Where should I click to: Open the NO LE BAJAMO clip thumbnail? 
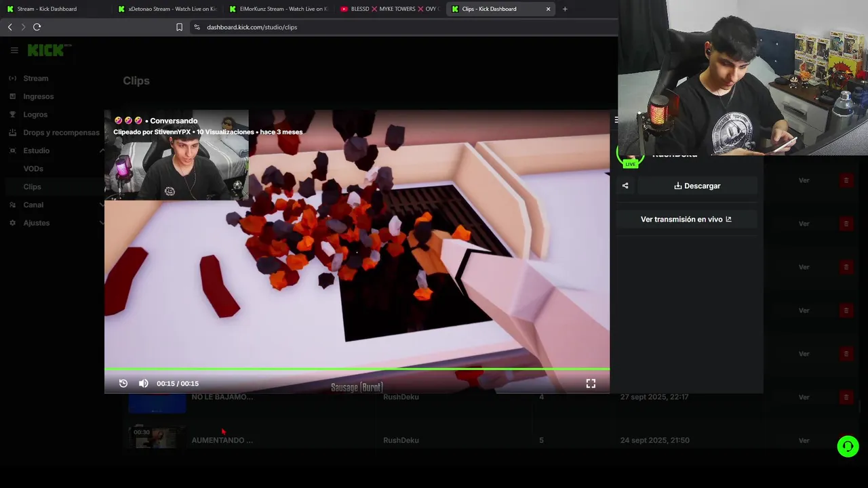[x=157, y=403]
